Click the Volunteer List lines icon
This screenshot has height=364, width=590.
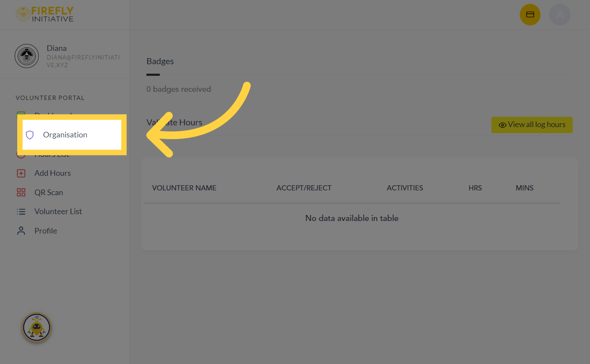click(21, 212)
